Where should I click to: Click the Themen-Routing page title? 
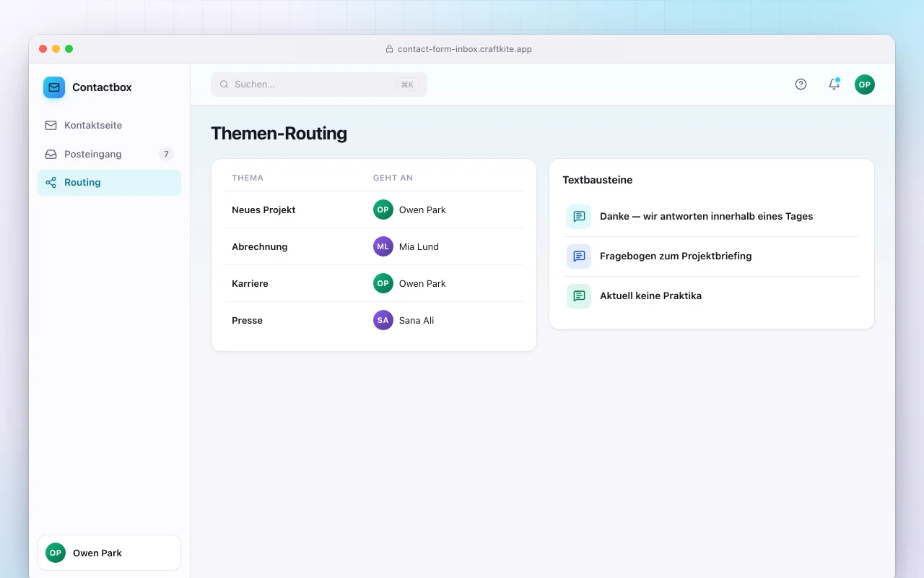point(279,134)
